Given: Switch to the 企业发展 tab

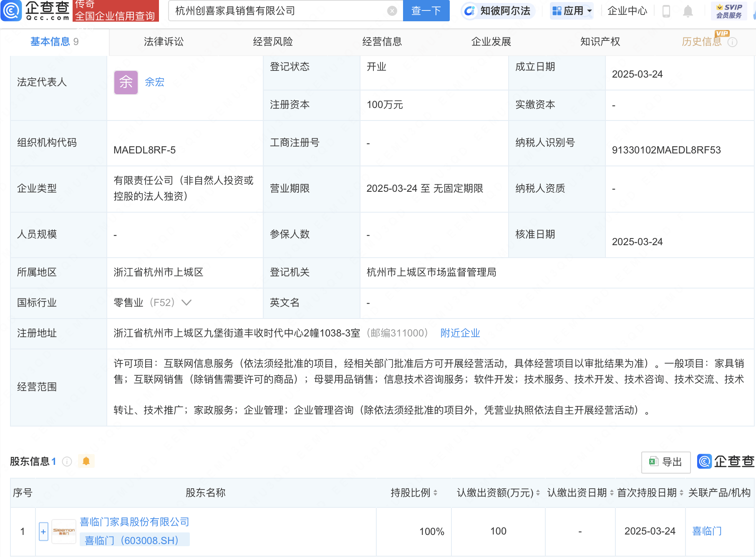Looking at the screenshot, I should tap(491, 42).
